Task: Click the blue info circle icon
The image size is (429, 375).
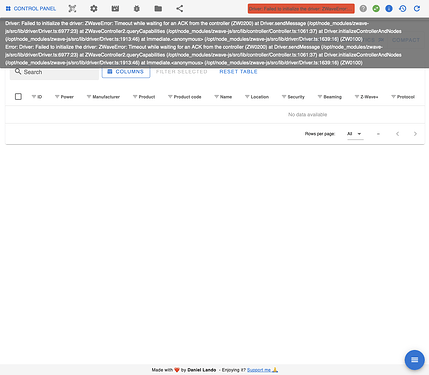Action: (389, 9)
